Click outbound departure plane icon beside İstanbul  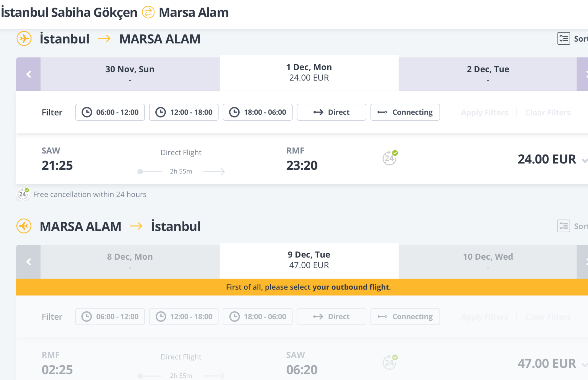click(x=24, y=39)
